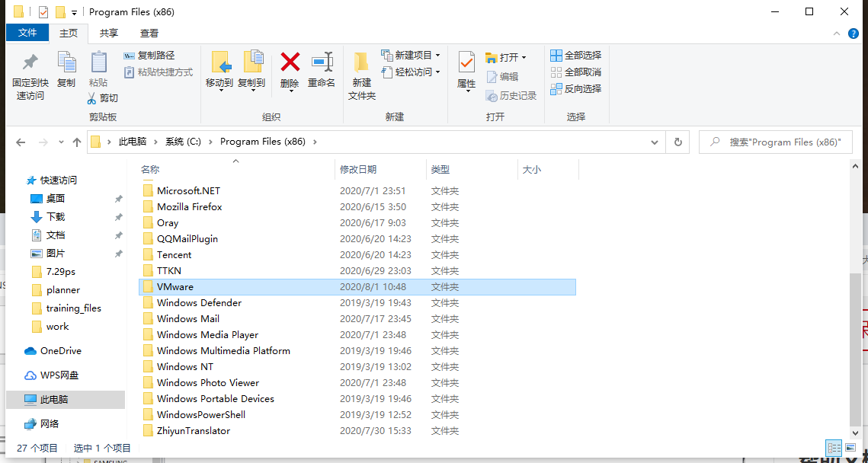This screenshot has height=463, width=868.
Task: Open the recent locations dropdown arrow
Action: (61, 142)
